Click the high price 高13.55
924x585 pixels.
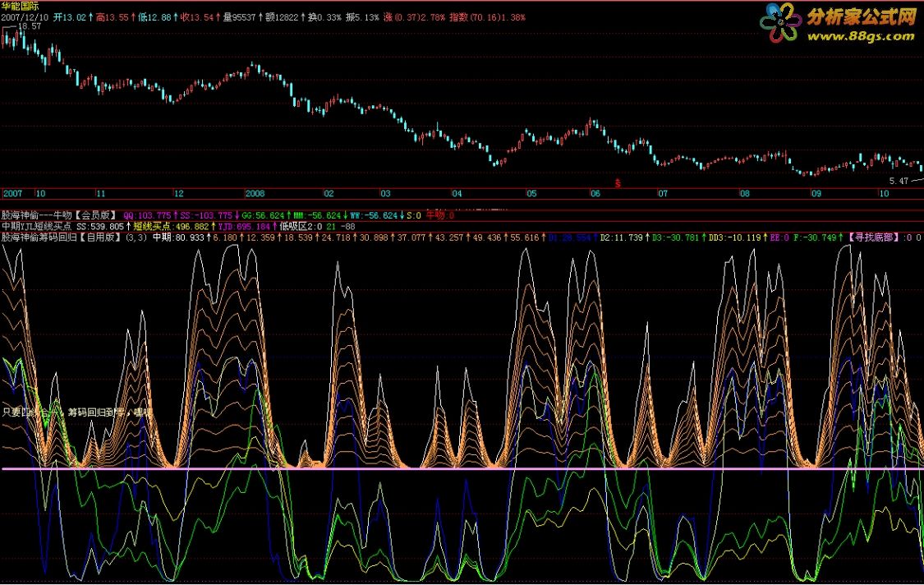click(112, 17)
